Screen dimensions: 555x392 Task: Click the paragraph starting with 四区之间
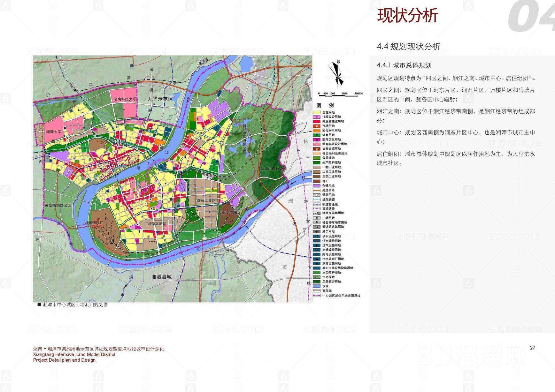[456, 95]
